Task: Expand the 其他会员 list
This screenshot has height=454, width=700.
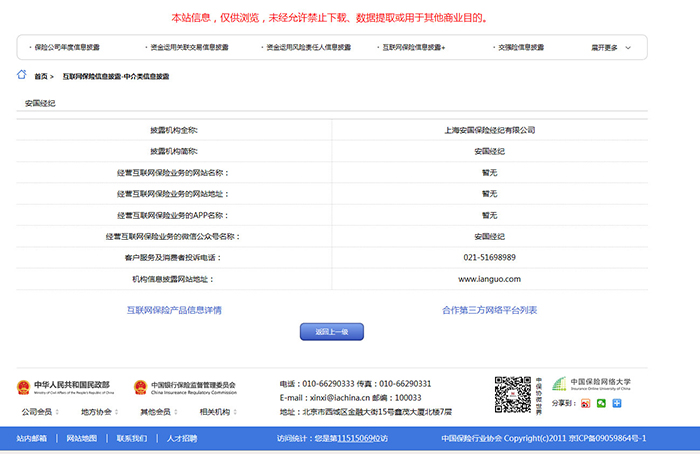Action: pos(159,412)
